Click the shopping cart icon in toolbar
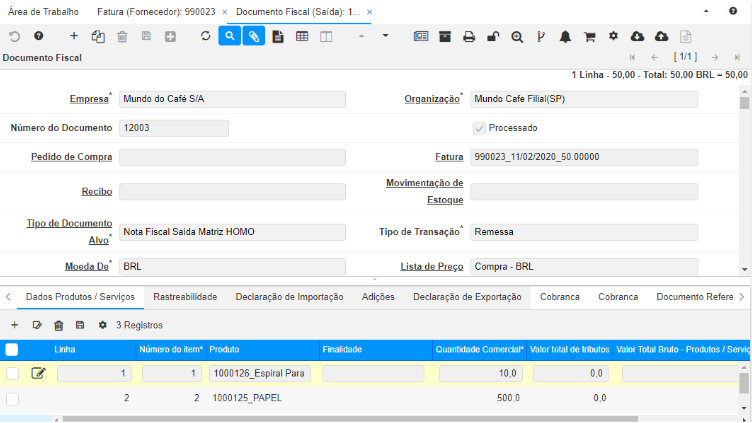The width and height of the screenshot is (752, 423). pos(589,36)
